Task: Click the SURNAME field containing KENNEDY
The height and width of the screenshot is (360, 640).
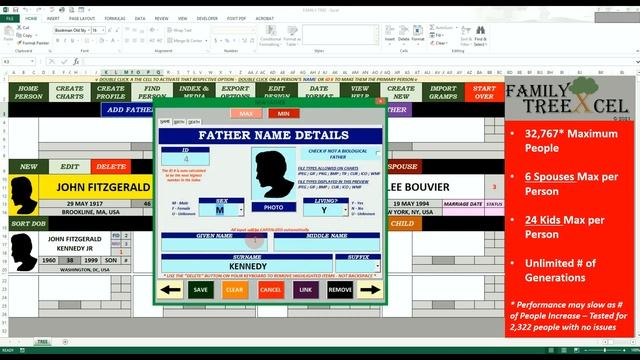Action: point(247,266)
